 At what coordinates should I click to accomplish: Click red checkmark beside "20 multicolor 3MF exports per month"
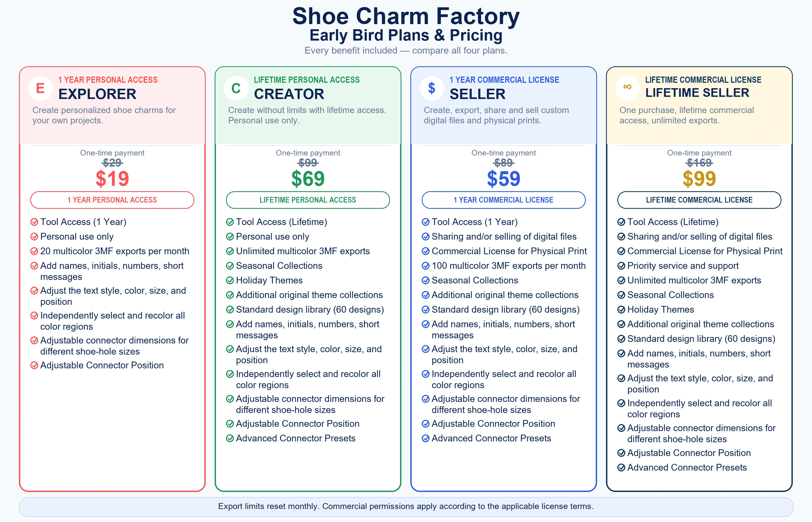point(34,251)
